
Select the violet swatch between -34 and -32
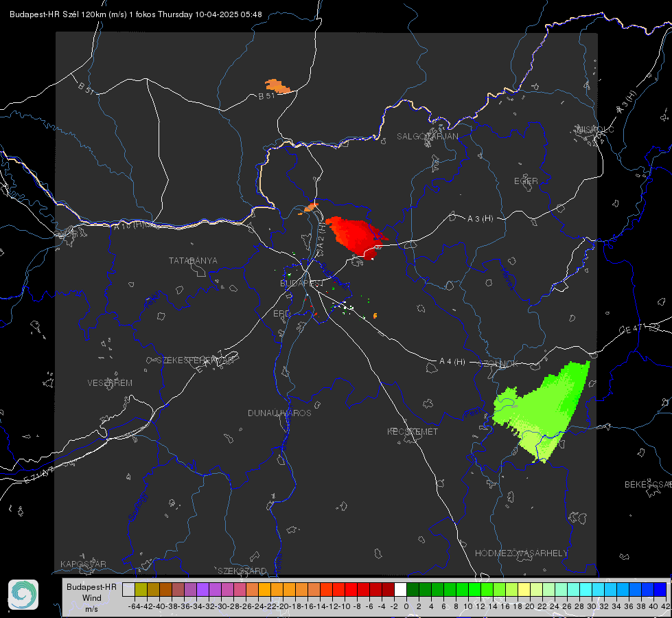click(202, 589)
